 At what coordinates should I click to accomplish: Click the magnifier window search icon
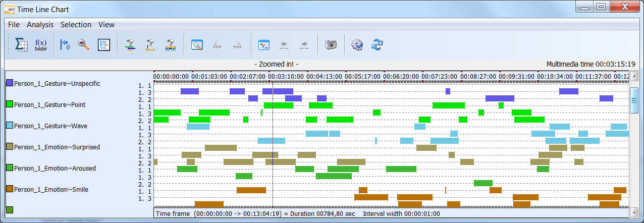click(x=196, y=45)
